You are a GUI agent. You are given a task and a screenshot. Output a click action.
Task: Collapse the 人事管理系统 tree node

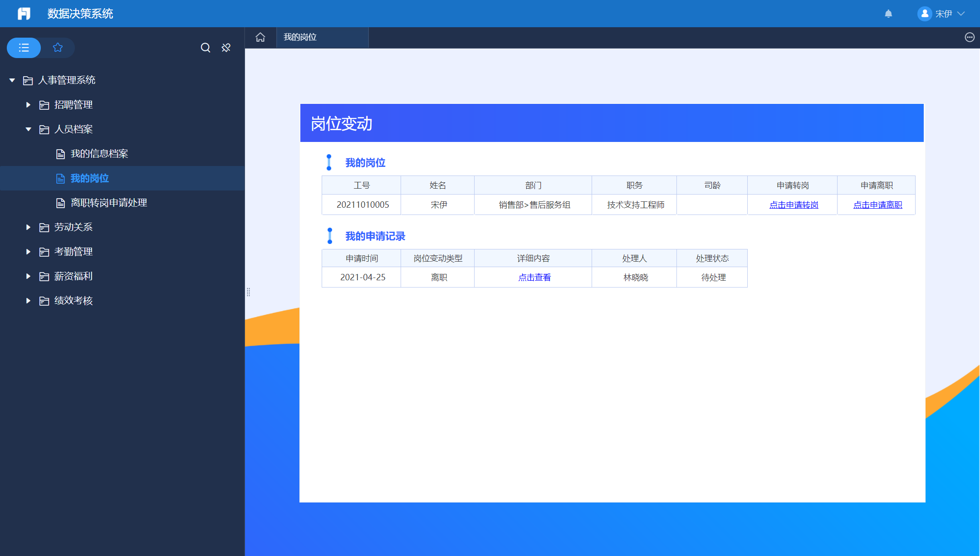click(12, 80)
